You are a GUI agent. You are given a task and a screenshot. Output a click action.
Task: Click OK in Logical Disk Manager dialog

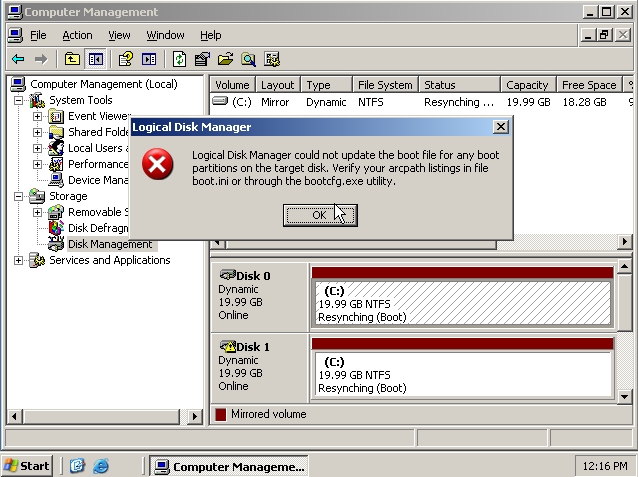click(x=320, y=215)
